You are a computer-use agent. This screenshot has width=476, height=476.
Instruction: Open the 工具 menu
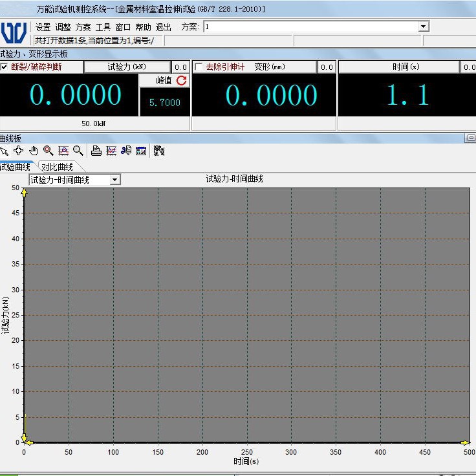pyautogui.click(x=103, y=27)
